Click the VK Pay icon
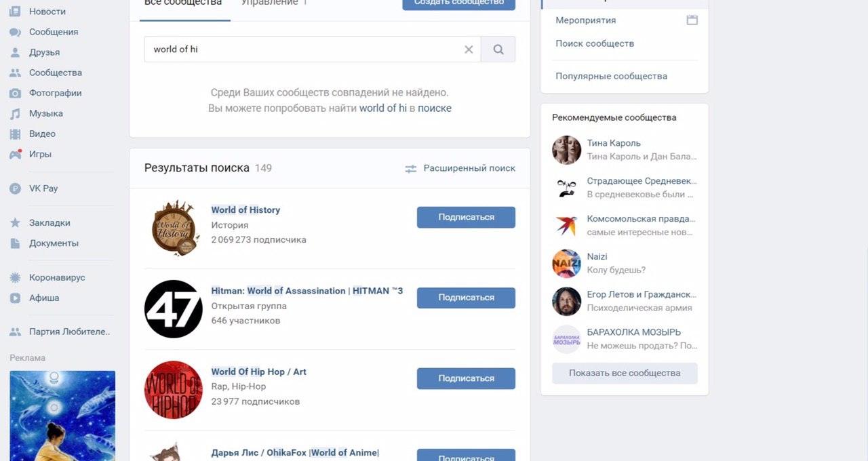 15,188
